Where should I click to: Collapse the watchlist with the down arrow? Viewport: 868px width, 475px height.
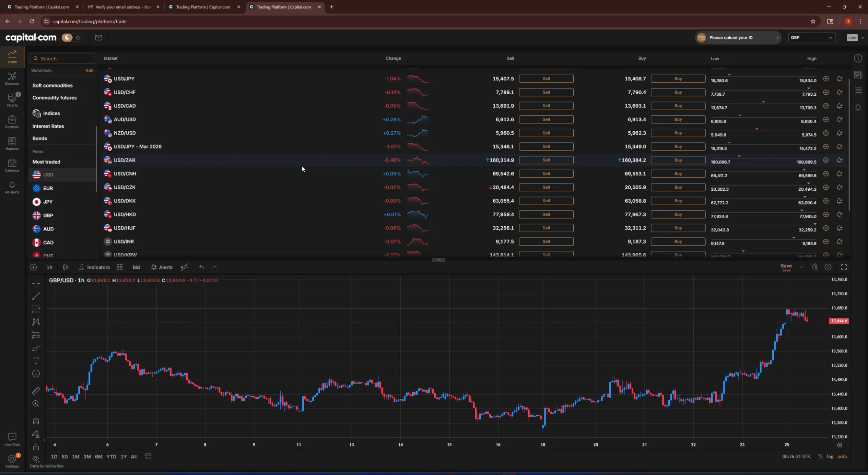click(x=438, y=260)
